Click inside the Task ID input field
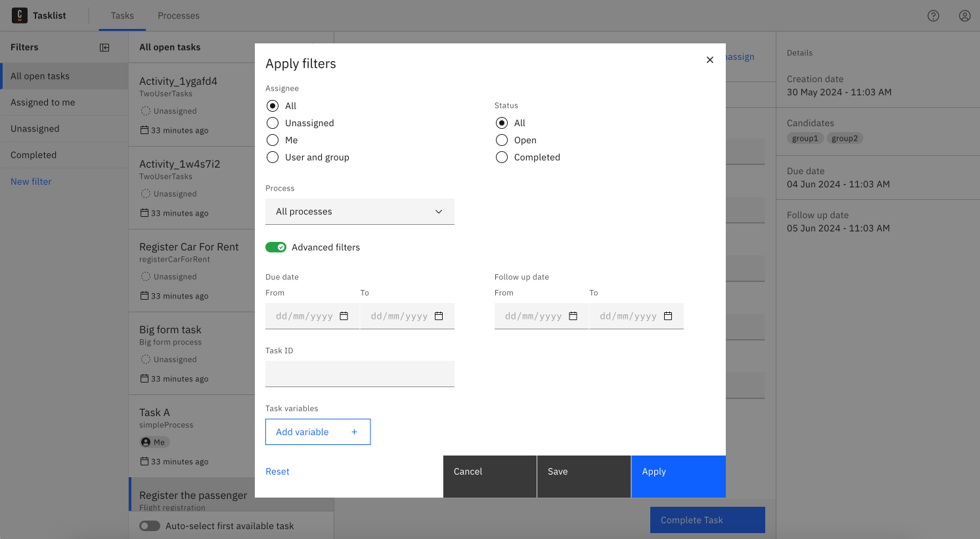The image size is (980, 539). (x=359, y=373)
